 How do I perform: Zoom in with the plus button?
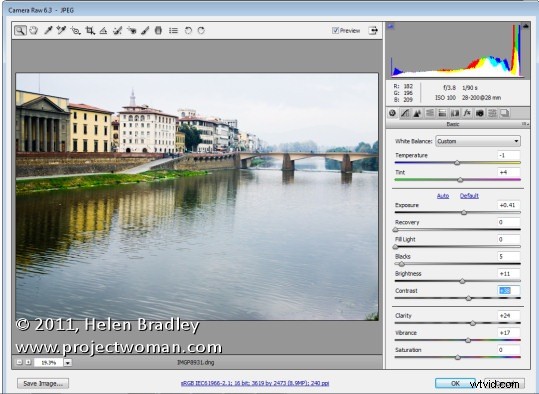[x=28, y=362]
